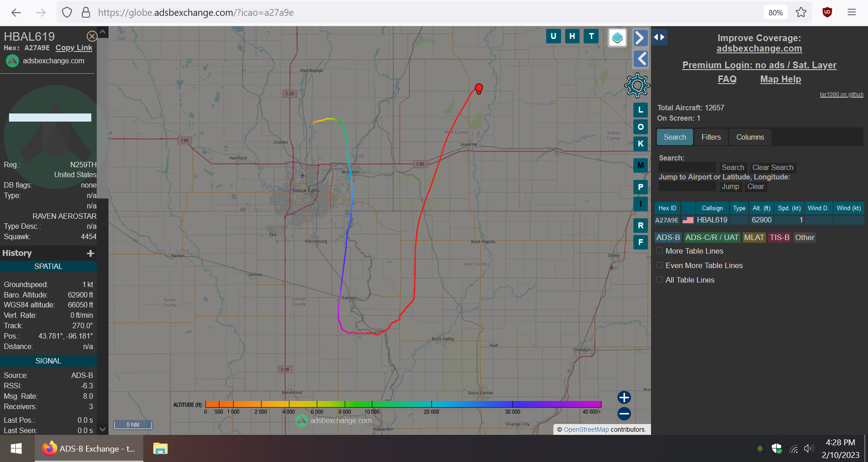The width and height of the screenshot is (868, 462).
Task: Toggle the I map button
Action: point(641,204)
